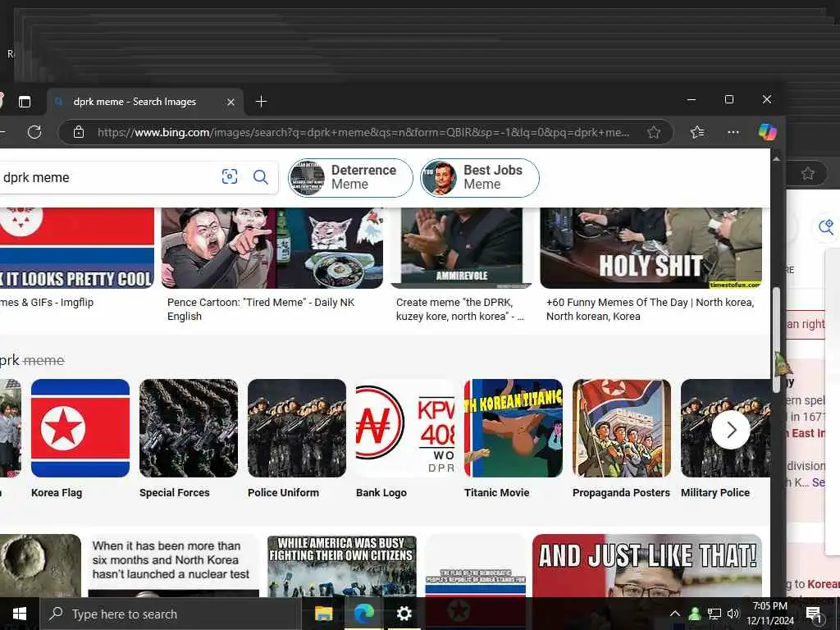Open the Police Uniform related search
840x630 pixels.
(297, 440)
